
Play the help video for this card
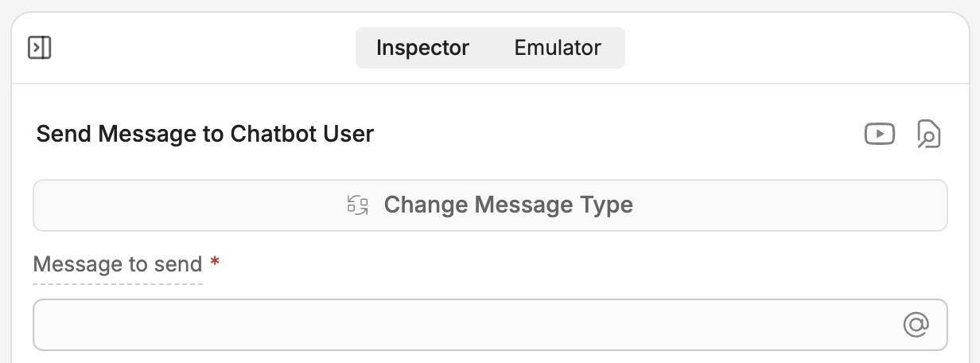[x=880, y=134]
